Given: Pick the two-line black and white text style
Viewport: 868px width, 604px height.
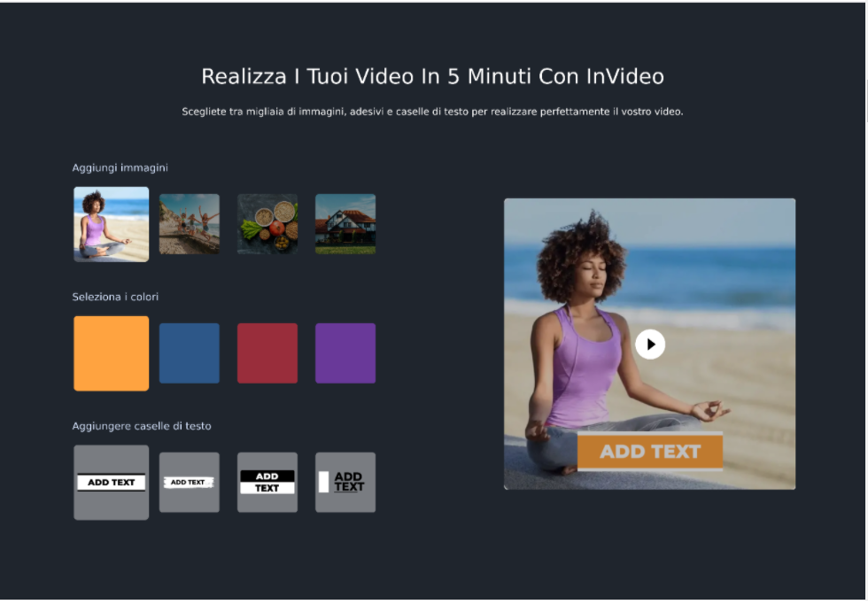Looking at the screenshot, I should tap(267, 483).
